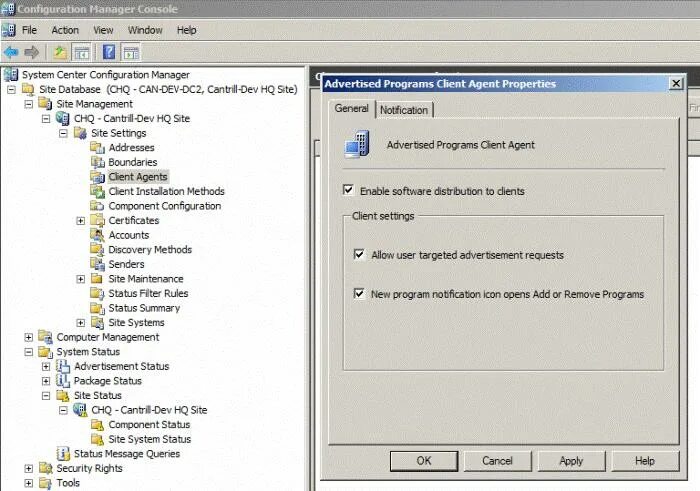Expand the Security Rights node
This screenshot has width=700, height=491.
click(29, 469)
